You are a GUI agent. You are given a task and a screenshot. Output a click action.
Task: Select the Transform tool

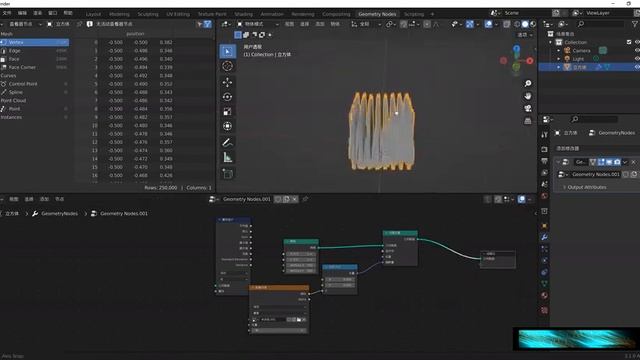tap(227, 126)
